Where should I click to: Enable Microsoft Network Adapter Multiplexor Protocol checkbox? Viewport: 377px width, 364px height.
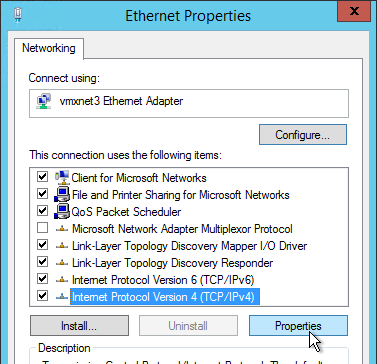tap(42, 228)
